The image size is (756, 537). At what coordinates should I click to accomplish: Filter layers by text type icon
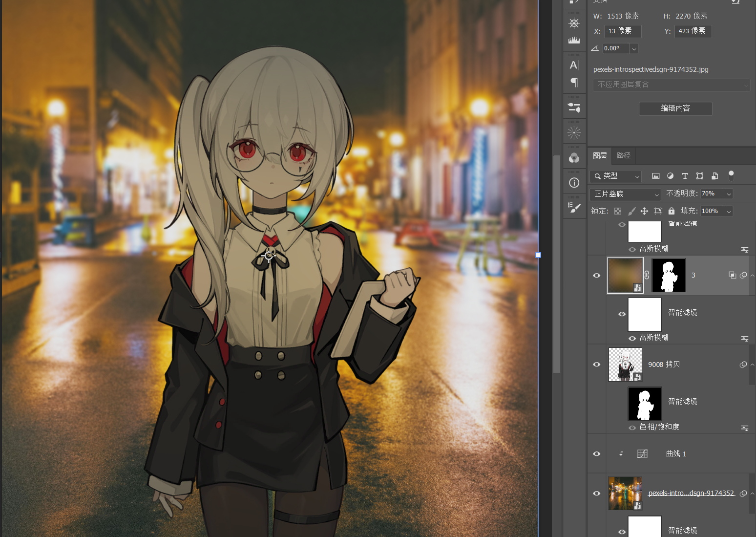[685, 176]
